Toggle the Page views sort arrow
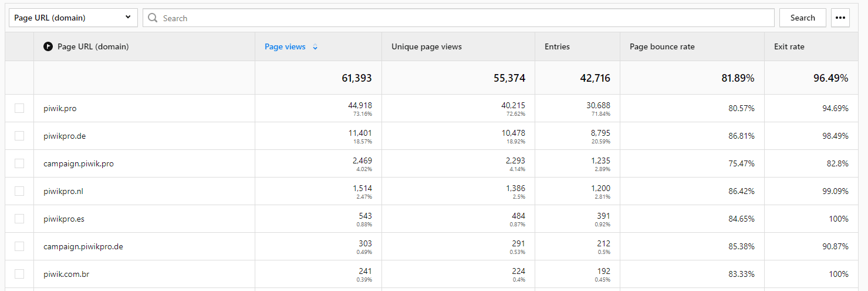Image resolution: width=868 pixels, height=291 pixels. [x=315, y=47]
